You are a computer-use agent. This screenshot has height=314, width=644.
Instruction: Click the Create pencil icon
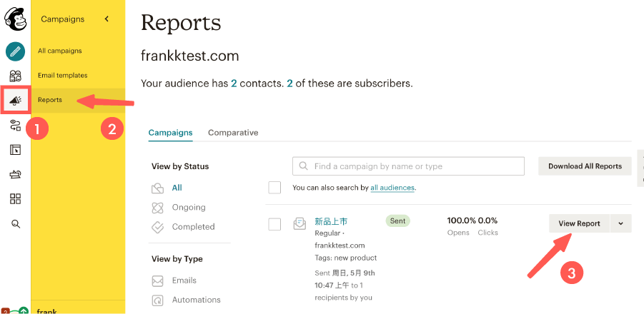coord(15,51)
